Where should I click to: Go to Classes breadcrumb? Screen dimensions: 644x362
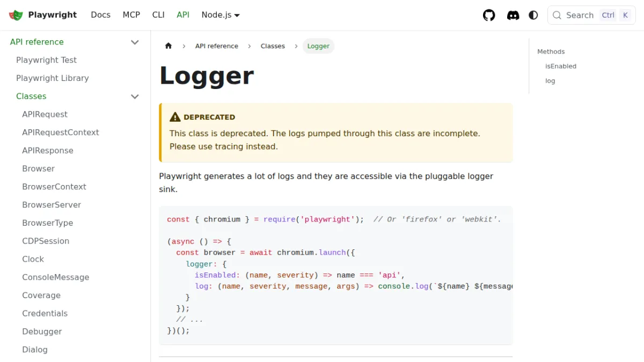coord(273,46)
